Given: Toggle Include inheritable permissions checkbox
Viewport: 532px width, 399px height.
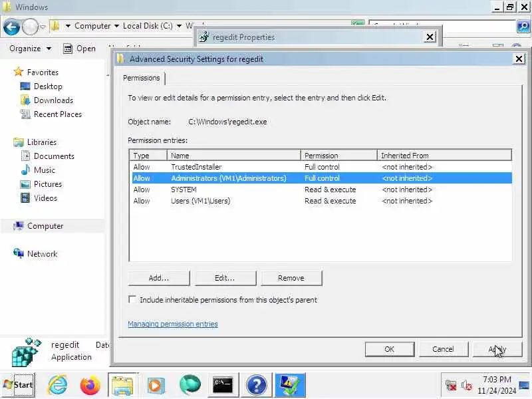Looking at the screenshot, I should point(132,300).
